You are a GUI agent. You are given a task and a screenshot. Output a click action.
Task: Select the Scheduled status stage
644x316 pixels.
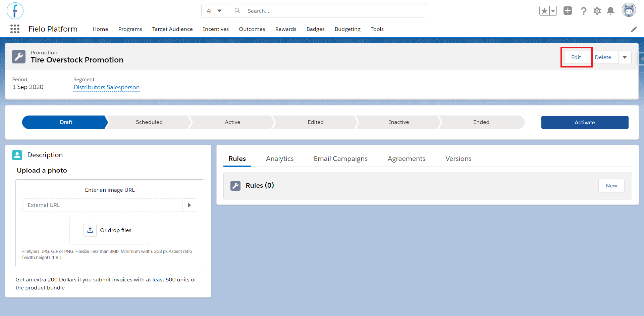(149, 122)
